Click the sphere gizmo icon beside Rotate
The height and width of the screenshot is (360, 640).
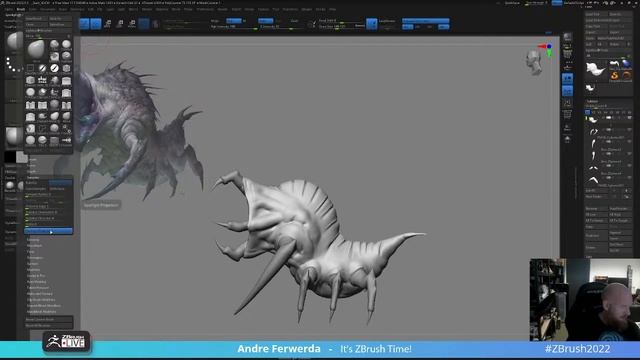144,24
